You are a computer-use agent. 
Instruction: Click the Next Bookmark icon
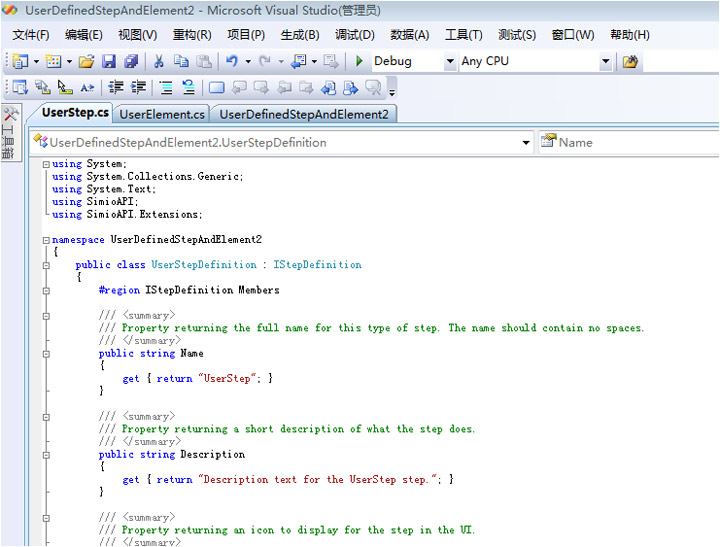[261, 87]
